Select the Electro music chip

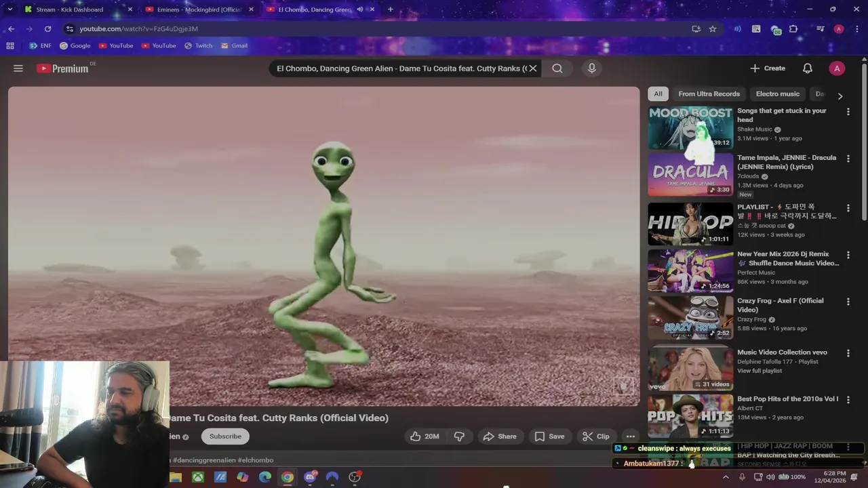pos(778,94)
